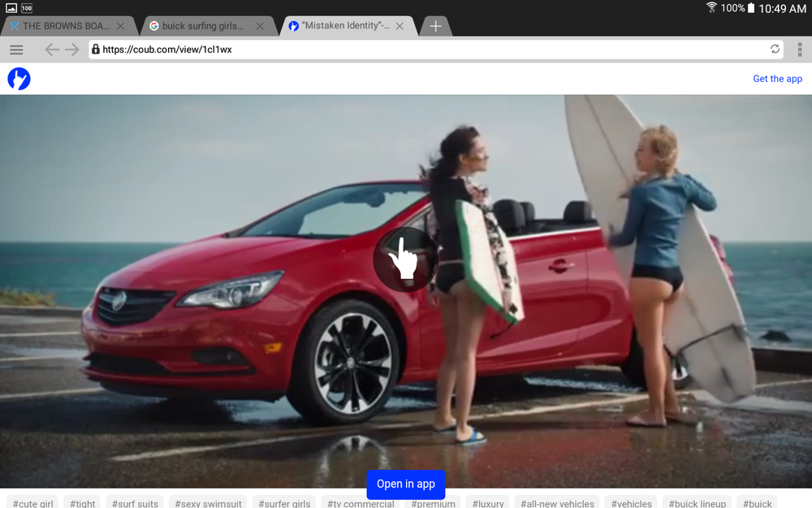Focus the URL address bar
Screen dimensions: 812x508
pos(435,50)
